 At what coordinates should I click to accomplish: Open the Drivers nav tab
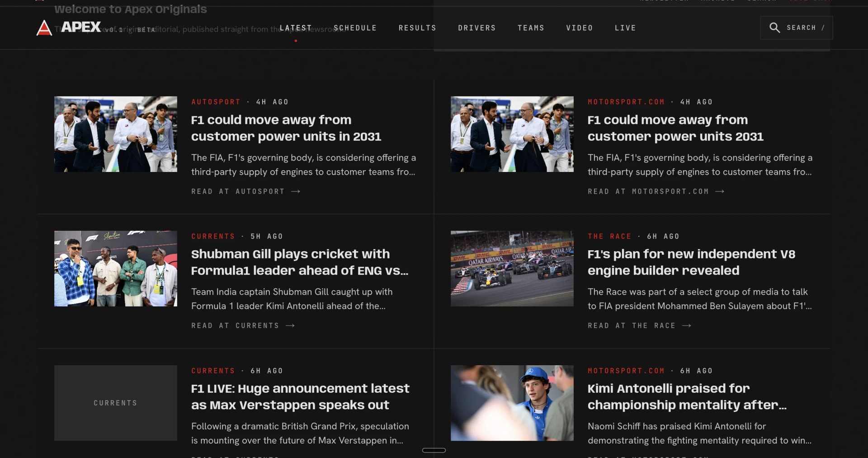click(x=477, y=28)
